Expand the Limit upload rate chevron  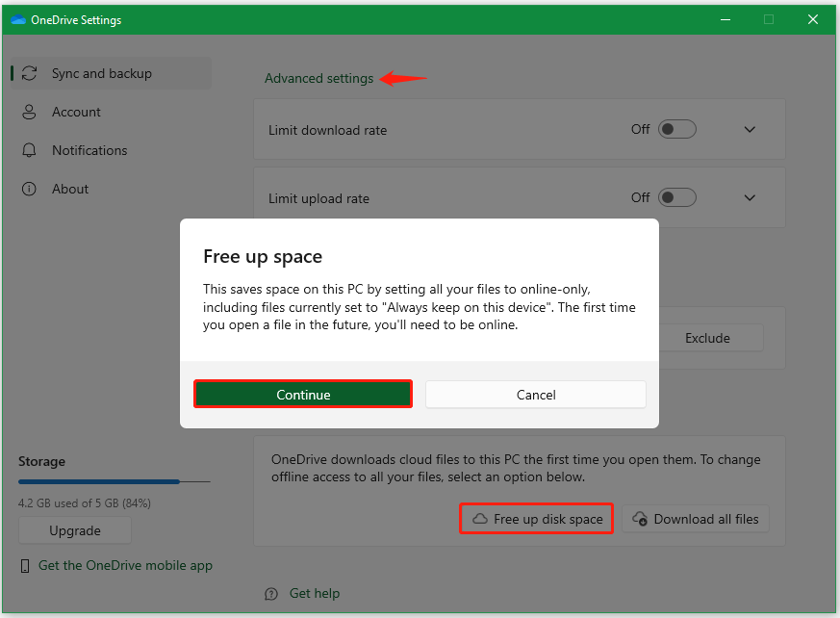coord(750,197)
